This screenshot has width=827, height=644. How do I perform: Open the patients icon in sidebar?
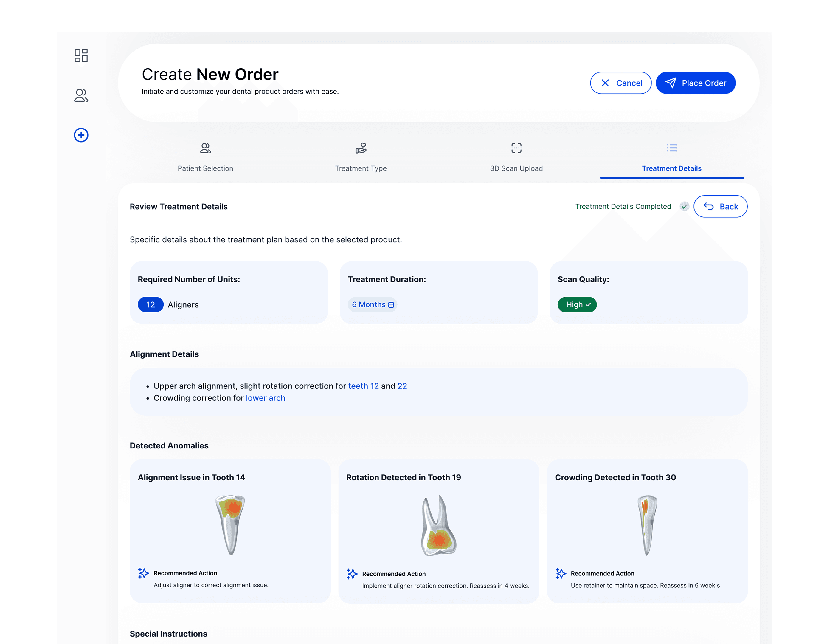click(x=81, y=95)
